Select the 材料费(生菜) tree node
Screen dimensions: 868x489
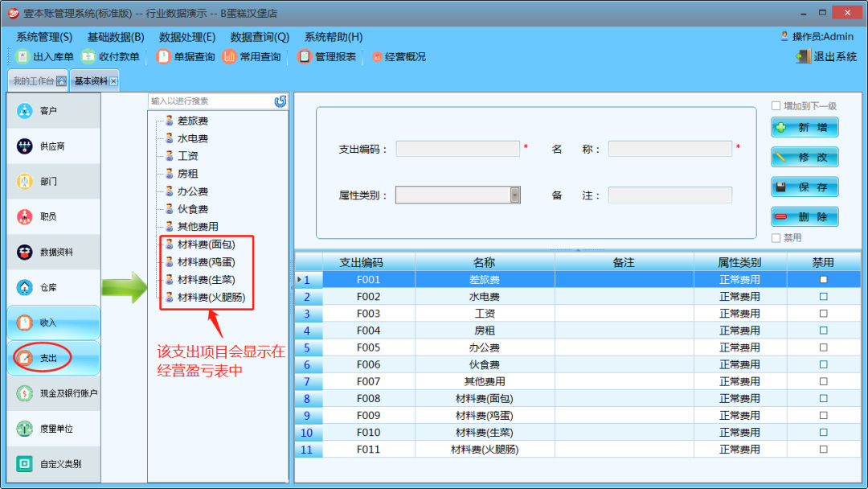(x=206, y=280)
